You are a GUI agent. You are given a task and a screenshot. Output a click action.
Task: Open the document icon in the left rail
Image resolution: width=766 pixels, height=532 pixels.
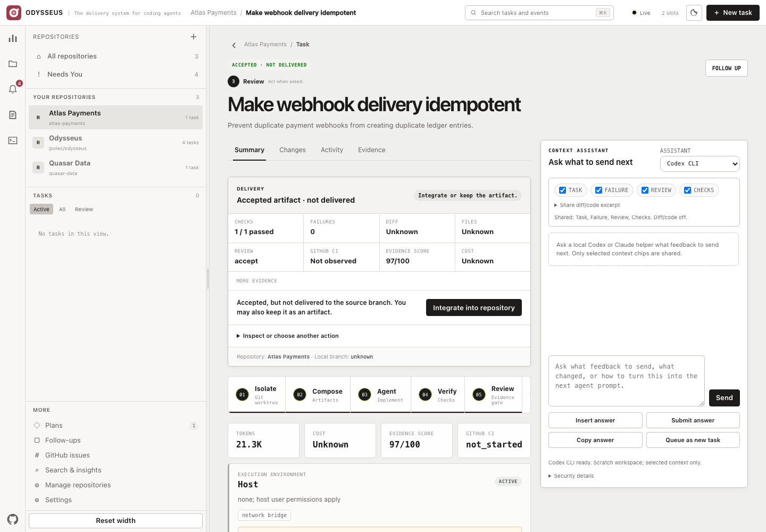tap(13, 115)
